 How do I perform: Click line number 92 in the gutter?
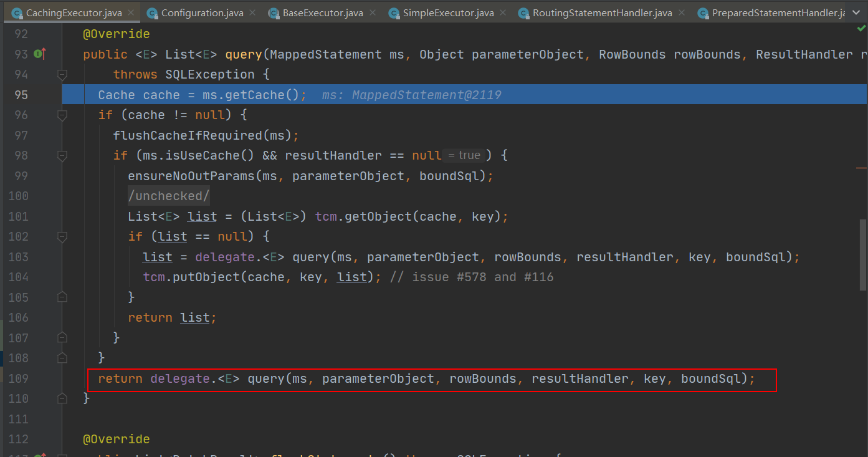point(21,34)
